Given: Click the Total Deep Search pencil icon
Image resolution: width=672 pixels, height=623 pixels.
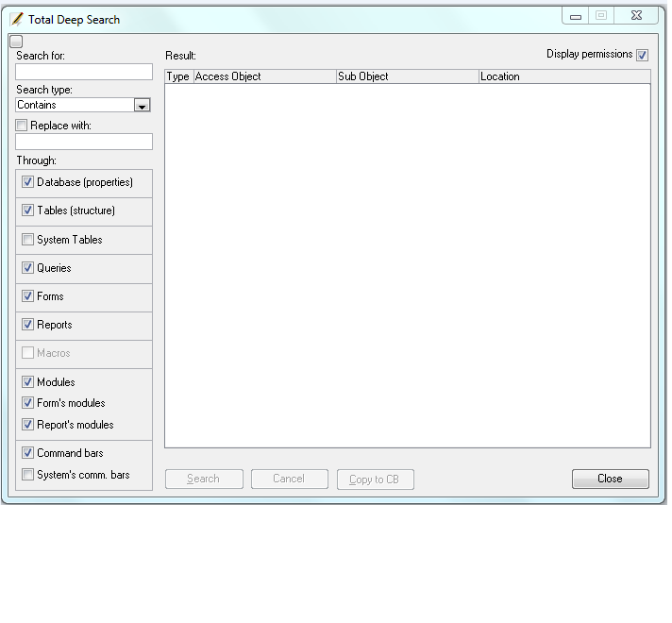Looking at the screenshot, I should (17, 19).
